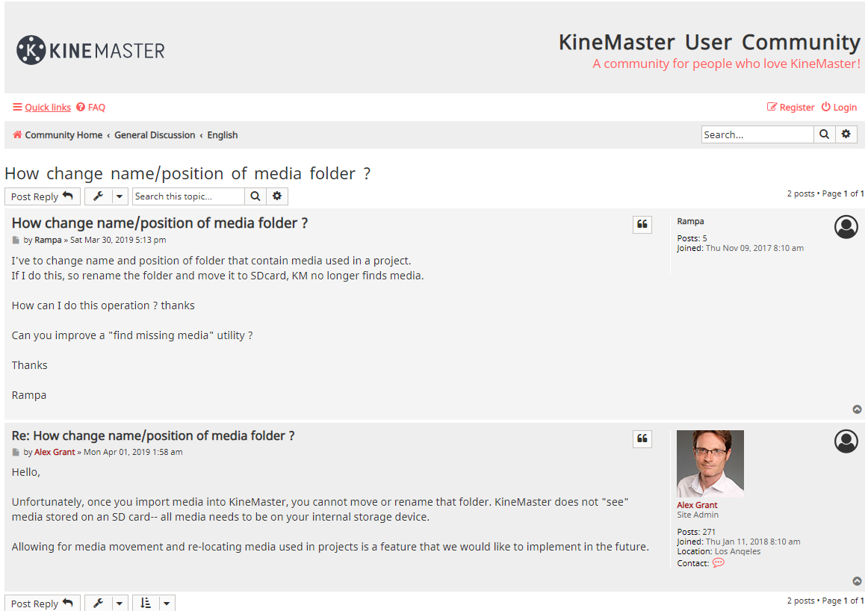This screenshot has width=868, height=611.
Task: Open the Re: reply post title
Action: (x=153, y=436)
